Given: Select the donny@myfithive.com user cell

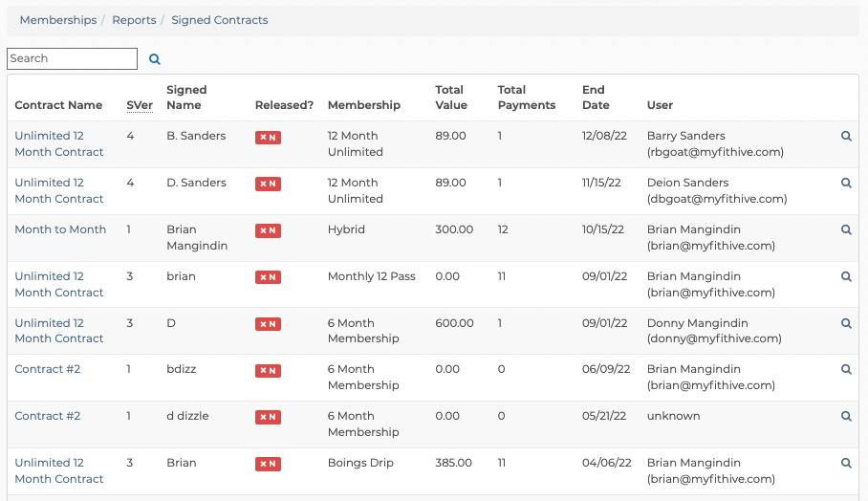Looking at the screenshot, I should (x=714, y=331).
